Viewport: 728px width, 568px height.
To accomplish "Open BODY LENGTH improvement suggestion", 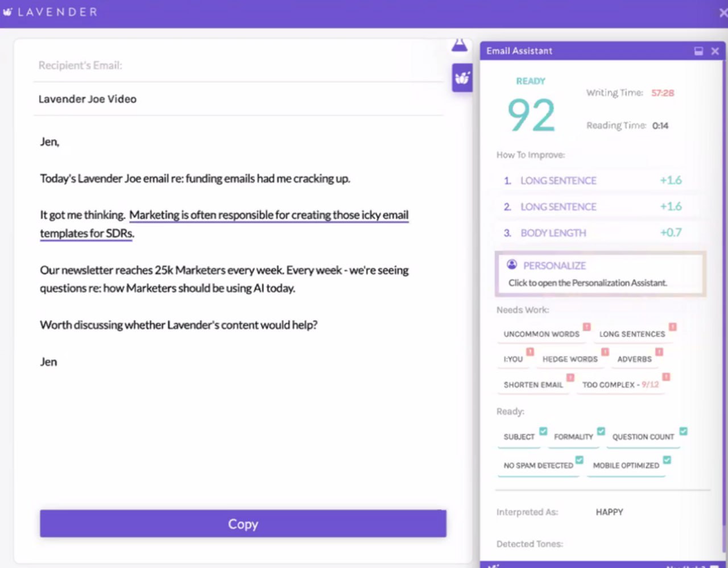I will coord(593,233).
